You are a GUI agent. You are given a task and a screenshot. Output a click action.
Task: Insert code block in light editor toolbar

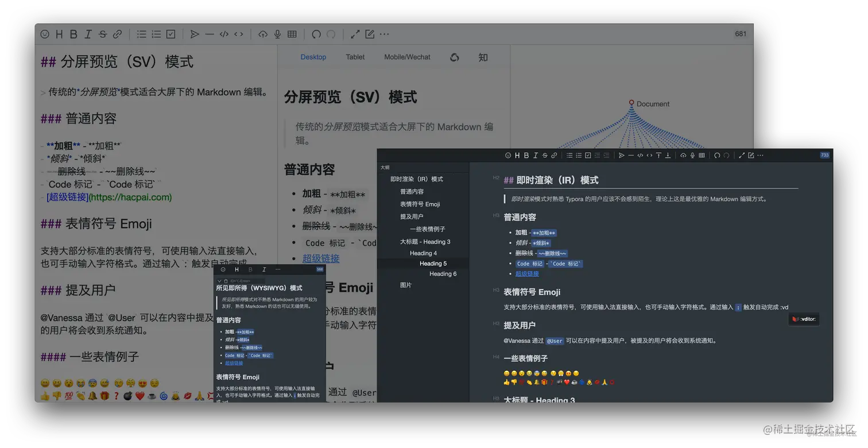coord(224,34)
